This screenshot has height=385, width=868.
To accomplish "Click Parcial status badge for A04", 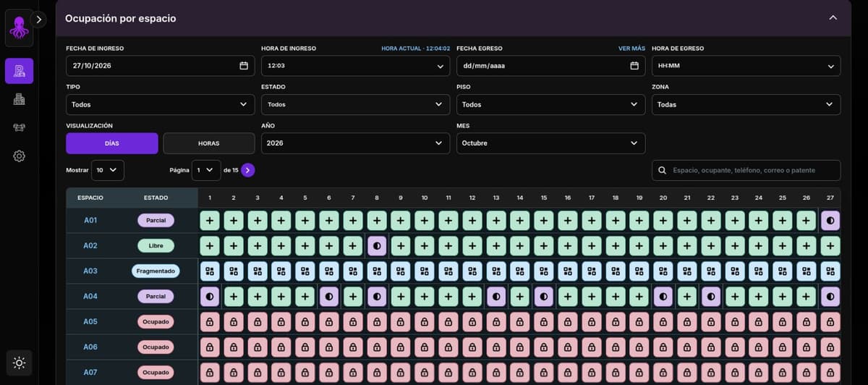I will [156, 296].
